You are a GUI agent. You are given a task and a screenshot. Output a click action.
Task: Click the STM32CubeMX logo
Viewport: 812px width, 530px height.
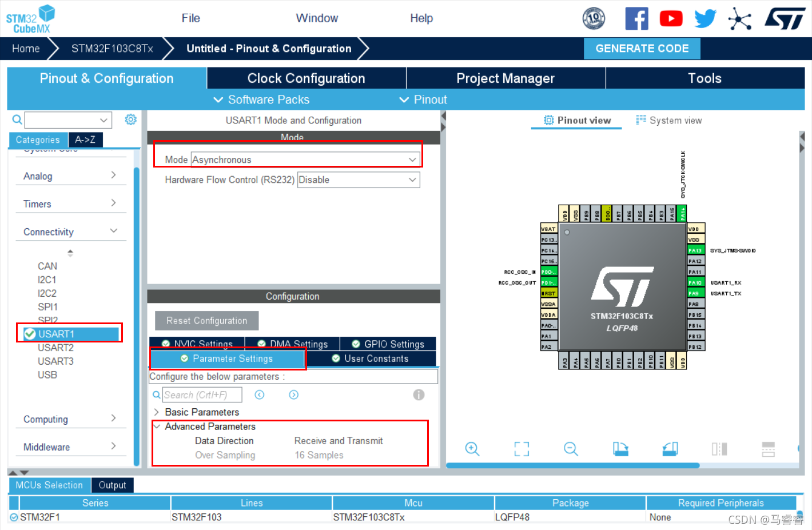click(31, 19)
